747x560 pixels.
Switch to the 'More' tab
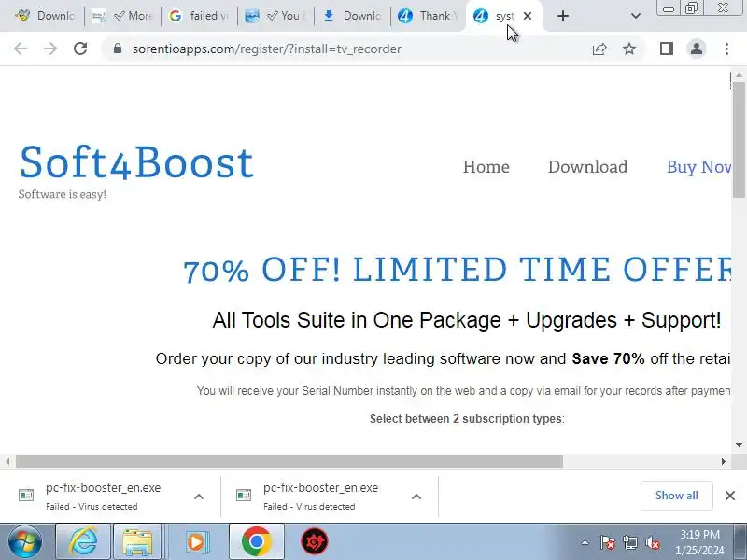point(122,16)
